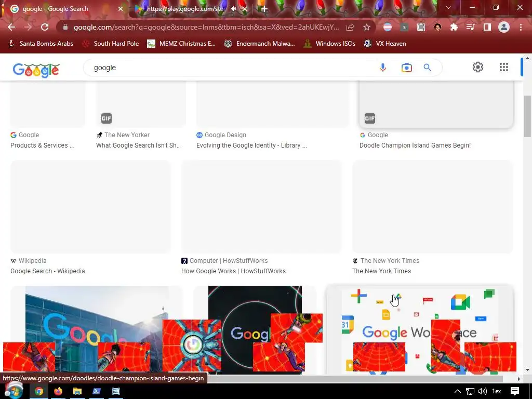Click the New York Times image placeholder
The image size is (532, 399).
pyautogui.click(x=433, y=206)
